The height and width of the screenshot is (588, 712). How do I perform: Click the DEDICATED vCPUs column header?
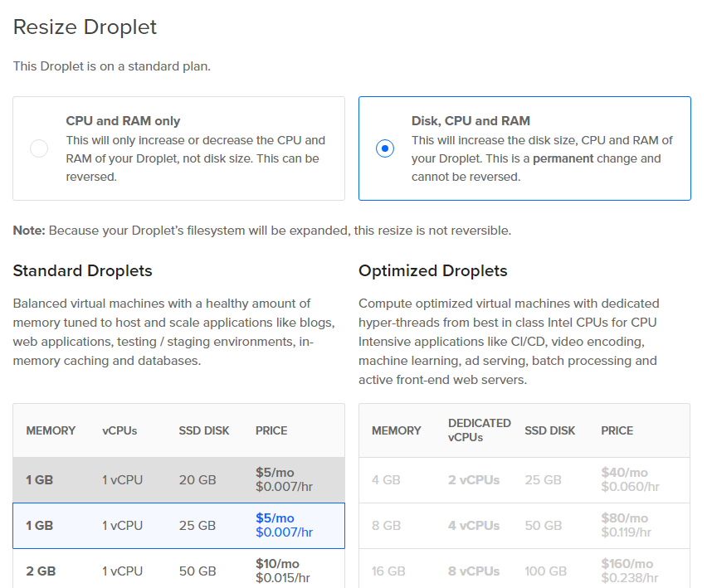(480, 430)
